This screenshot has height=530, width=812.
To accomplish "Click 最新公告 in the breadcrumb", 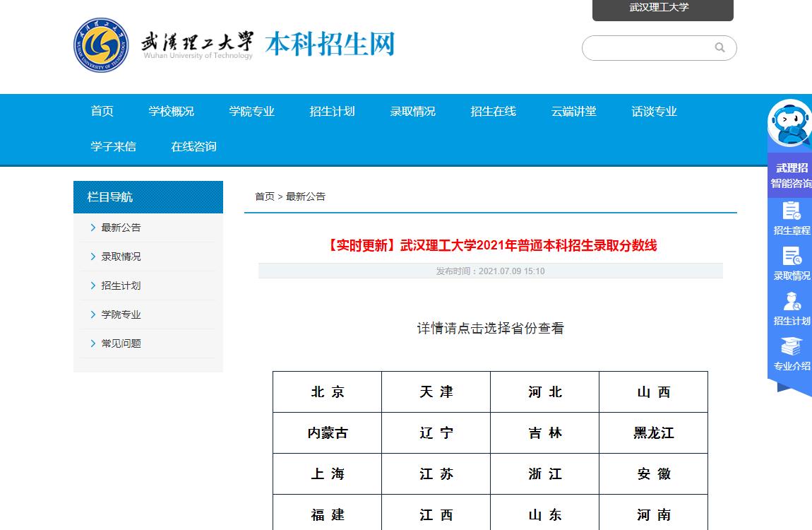I will [306, 196].
